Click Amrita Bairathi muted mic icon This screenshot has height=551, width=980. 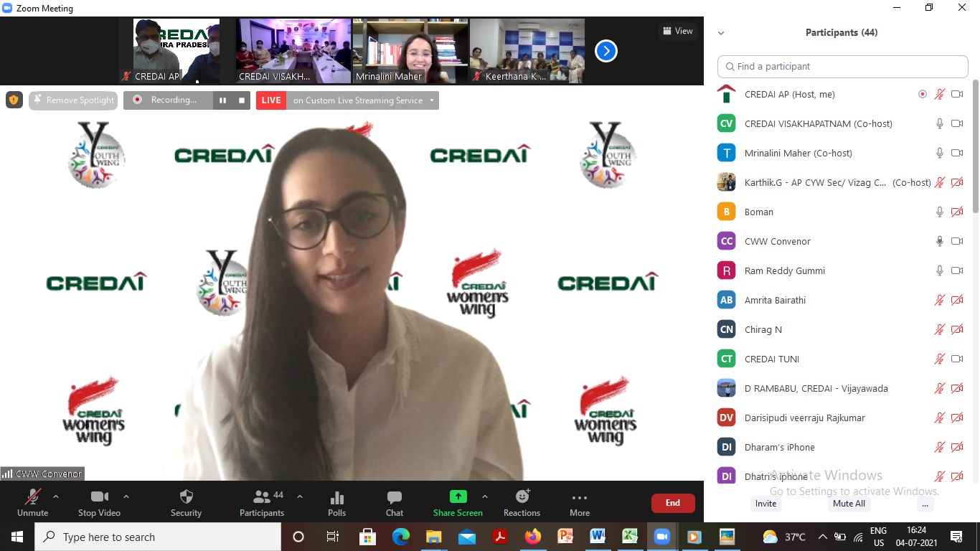tap(940, 300)
